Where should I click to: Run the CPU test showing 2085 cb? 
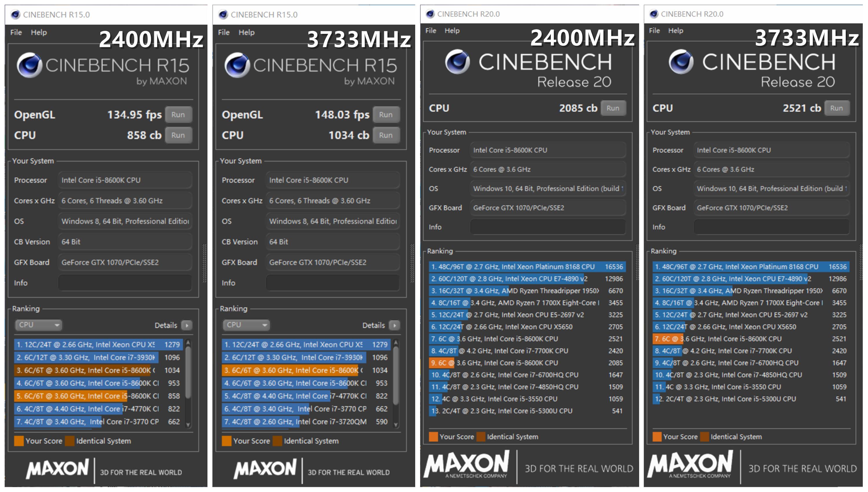(613, 108)
